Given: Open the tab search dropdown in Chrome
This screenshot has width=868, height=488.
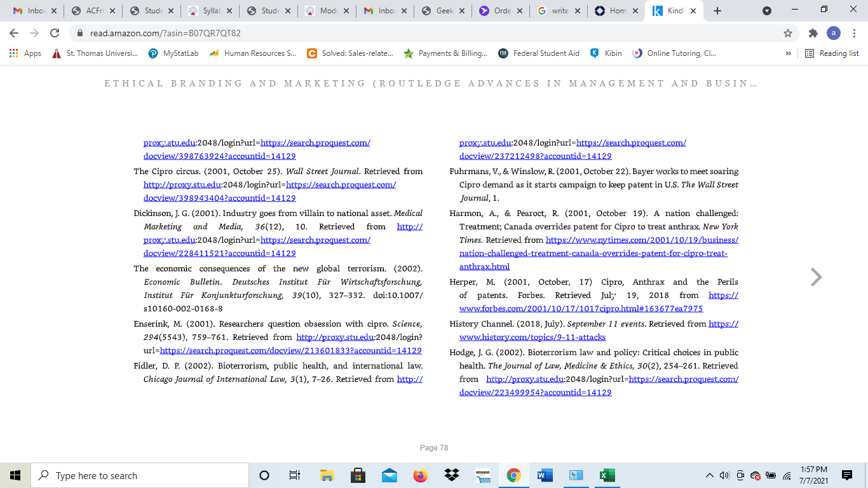Looking at the screenshot, I should pyautogui.click(x=767, y=11).
